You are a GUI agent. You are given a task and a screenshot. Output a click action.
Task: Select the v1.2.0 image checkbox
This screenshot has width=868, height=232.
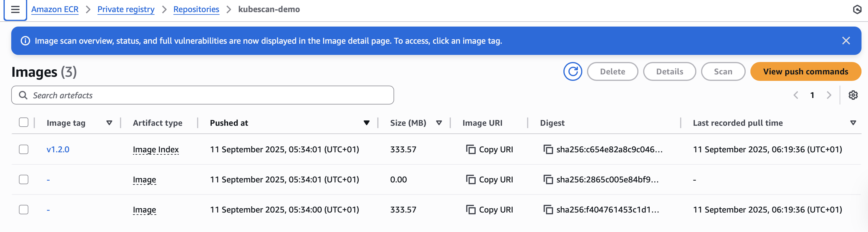pyautogui.click(x=24, y=149)
